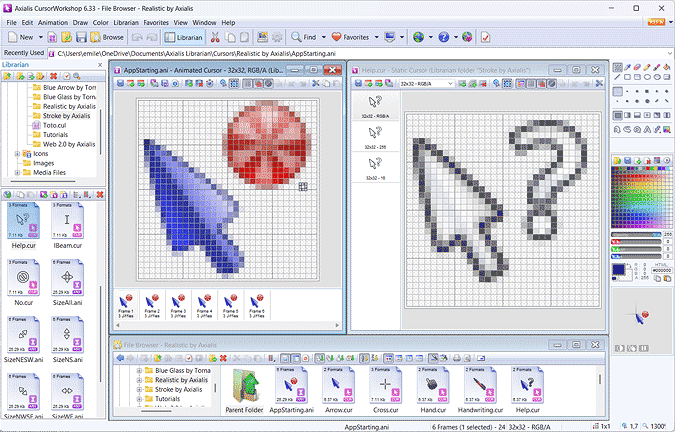The width and height of the screenshot is (675, 432).
Task: Click the dark blue foreground color box
Action: [619, 270]
